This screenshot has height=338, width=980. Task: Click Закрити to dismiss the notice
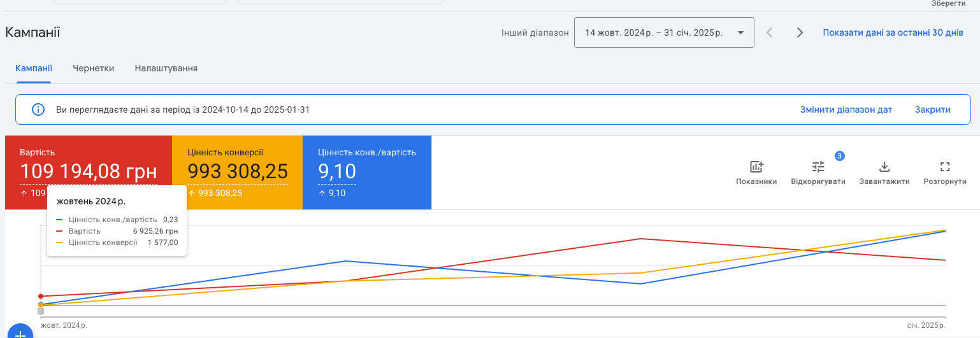coord(933,109)
